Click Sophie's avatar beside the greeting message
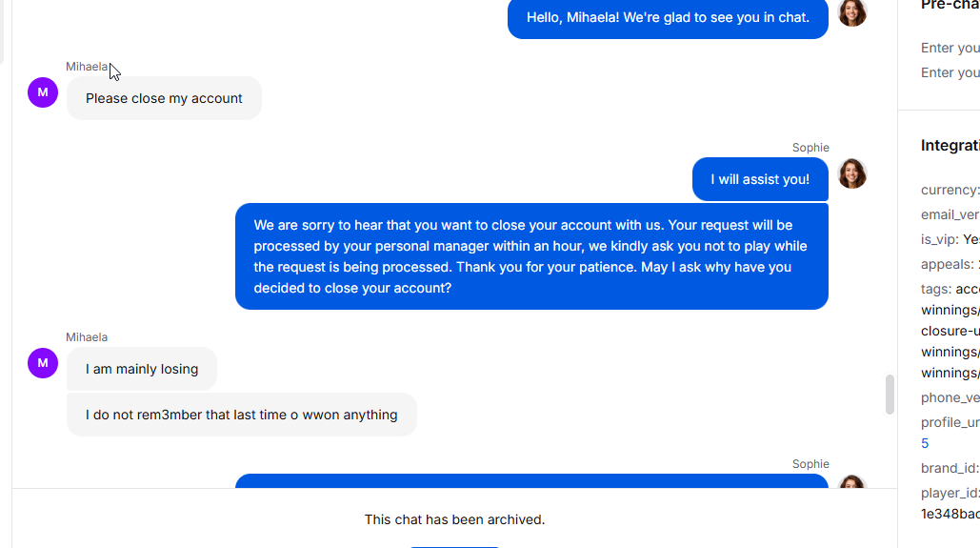This screenshot has height=548, width=980. tap(851, 12)
